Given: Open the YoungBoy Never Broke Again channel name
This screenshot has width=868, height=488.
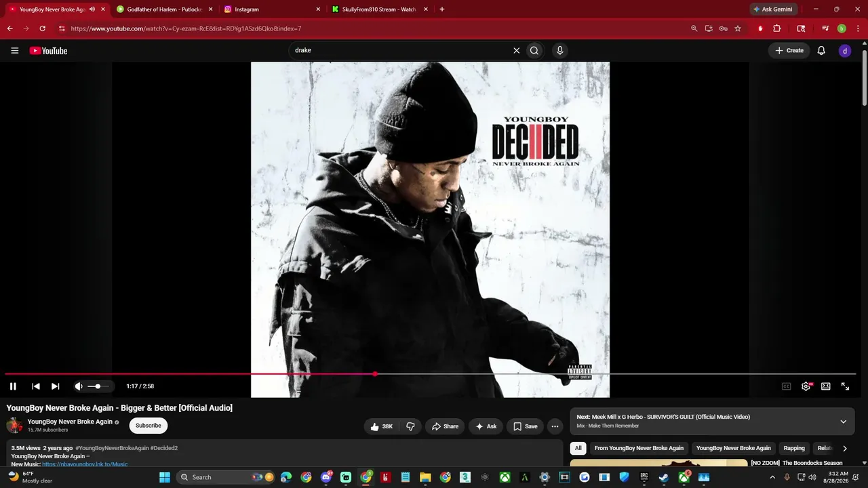Looking at the screenshot, I should coord(70,422).
